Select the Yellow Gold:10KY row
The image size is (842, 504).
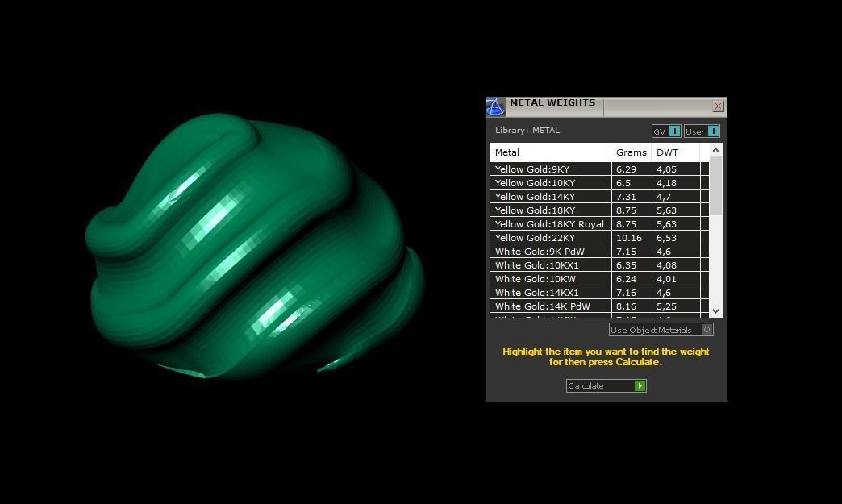tap(599, 183)
